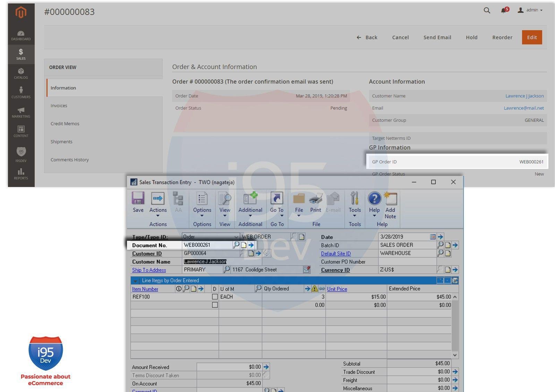555x392 pixels.
Task: Open the notifications bell icon
Action: 504,10
